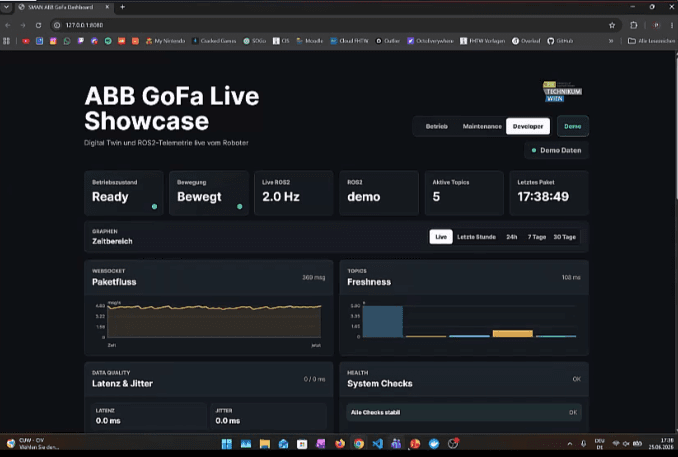Click the Latenz 0.0 ms value
The width and height of the screenshot is (678, 457).
(108, 421)
